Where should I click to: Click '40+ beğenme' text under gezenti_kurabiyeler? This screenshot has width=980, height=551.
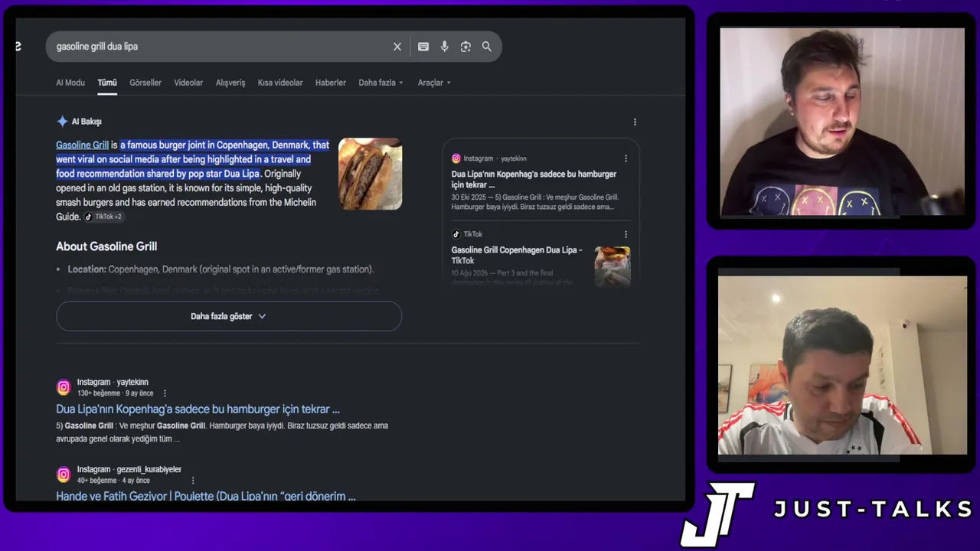(x=97, y=481)
